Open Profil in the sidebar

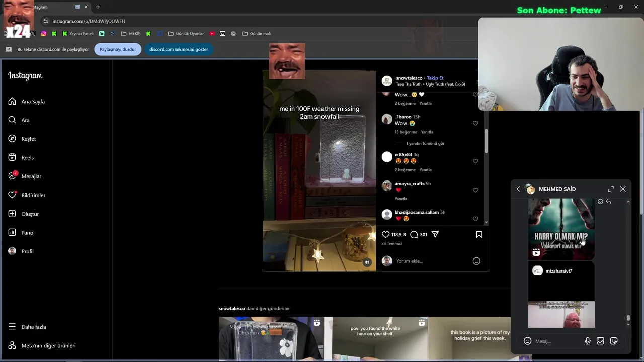(21, 251)
